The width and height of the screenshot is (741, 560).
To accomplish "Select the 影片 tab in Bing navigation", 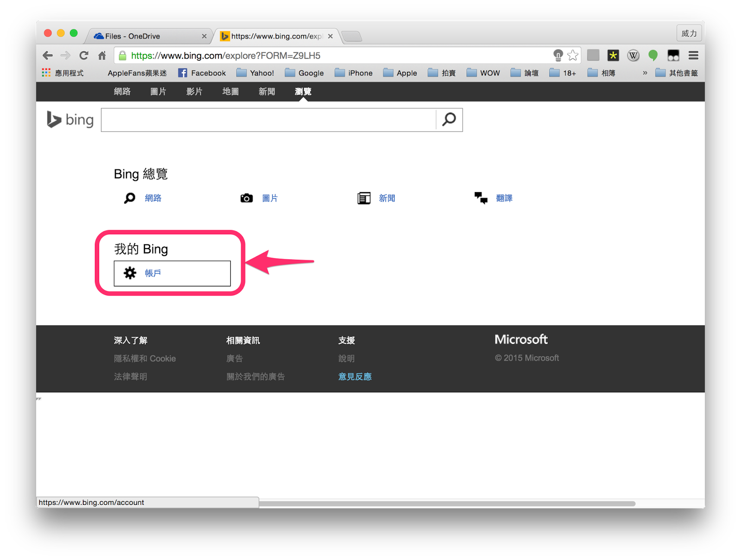I will click(x=194, y=91).
